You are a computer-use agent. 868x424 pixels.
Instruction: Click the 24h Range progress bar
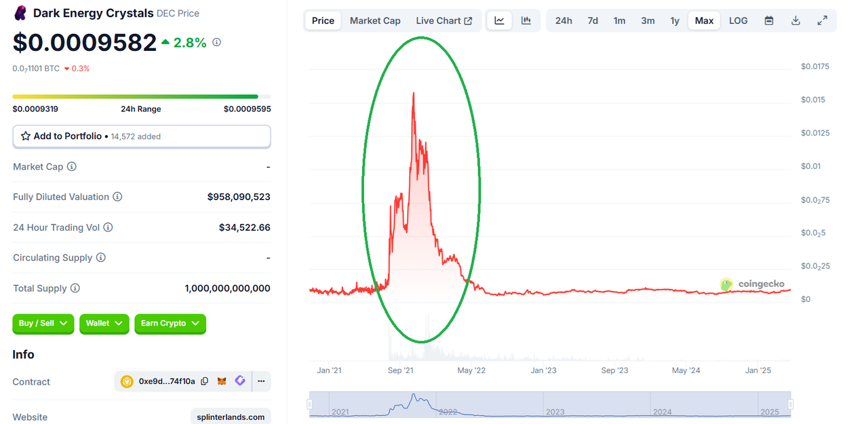(x=142, y=96)
